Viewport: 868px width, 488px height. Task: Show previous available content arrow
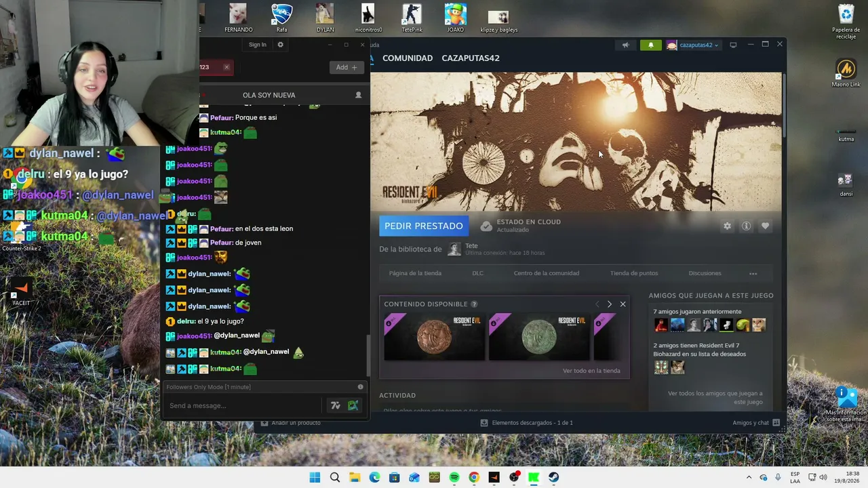(597, 304)
